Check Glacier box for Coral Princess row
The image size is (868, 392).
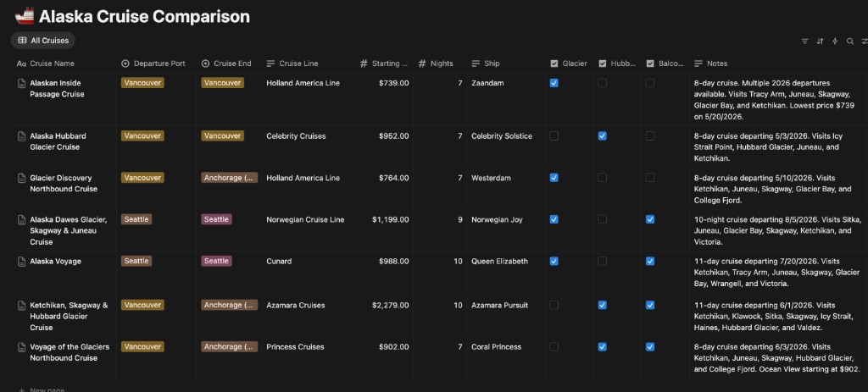(554, 347)
